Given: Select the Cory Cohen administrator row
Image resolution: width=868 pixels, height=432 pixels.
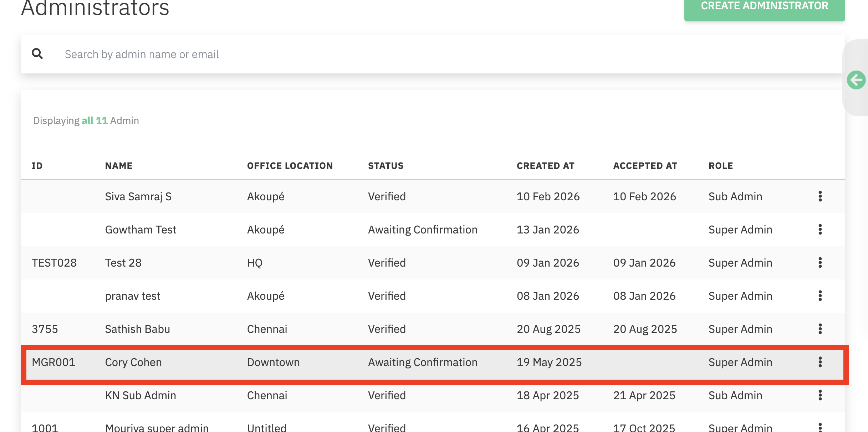Looking at the screenshot, I should [428, 362].
